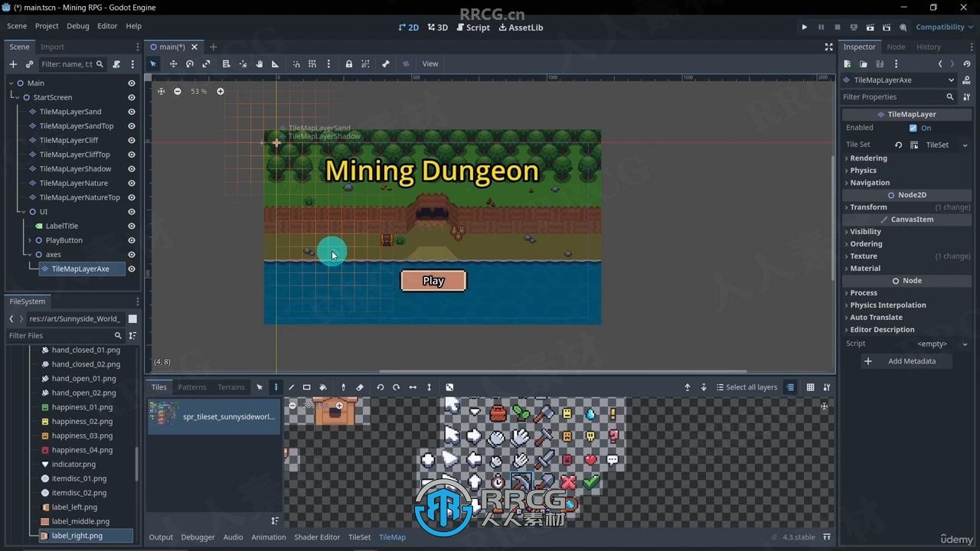
Task: Toggle distraction-free mode expand icon
Action: tap(828, 47)
